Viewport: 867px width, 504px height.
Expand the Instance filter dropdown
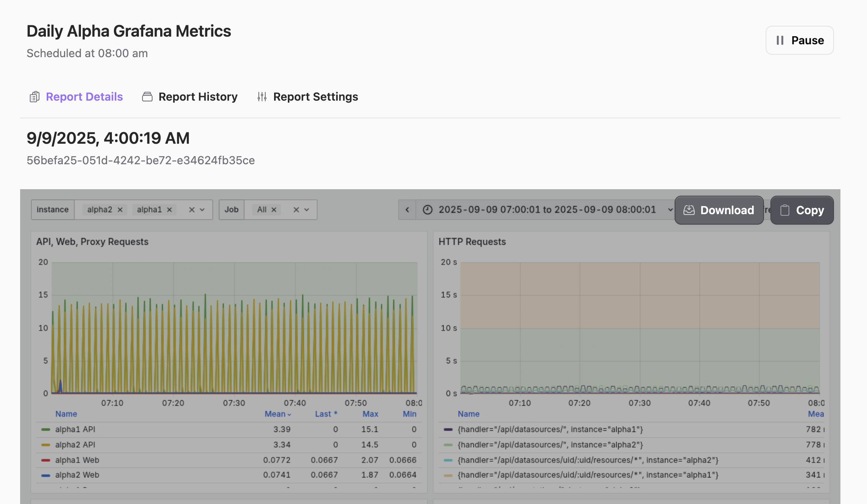202,210
